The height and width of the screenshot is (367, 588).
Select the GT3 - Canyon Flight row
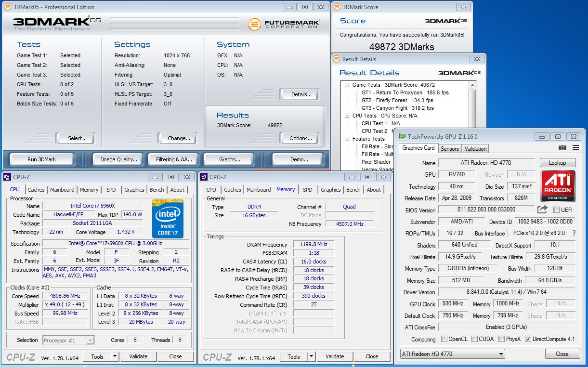[398, 108]
